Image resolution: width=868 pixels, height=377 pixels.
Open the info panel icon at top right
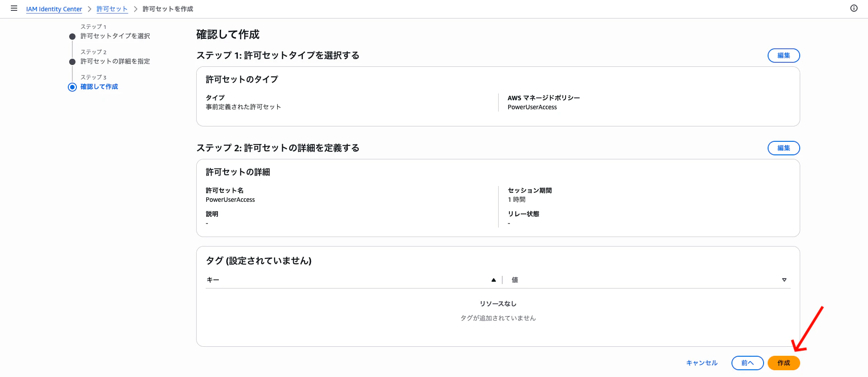tap(854, 8)
